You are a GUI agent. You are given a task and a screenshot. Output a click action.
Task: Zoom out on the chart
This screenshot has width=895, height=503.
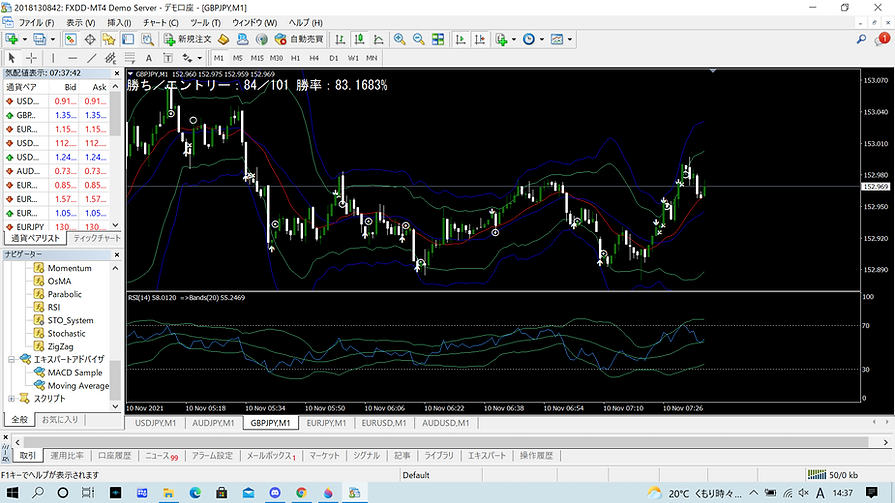click(x=418, y=39)
